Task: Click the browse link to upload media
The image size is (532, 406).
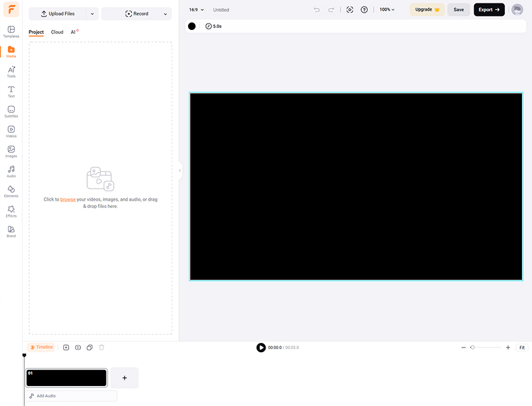Action: tap(68, 199)
